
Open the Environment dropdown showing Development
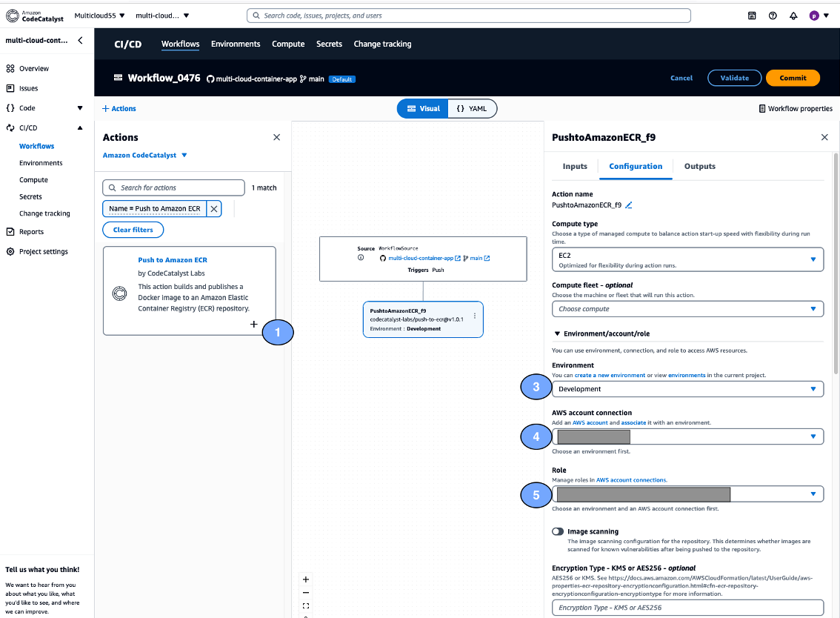click(x=687, y=388)
